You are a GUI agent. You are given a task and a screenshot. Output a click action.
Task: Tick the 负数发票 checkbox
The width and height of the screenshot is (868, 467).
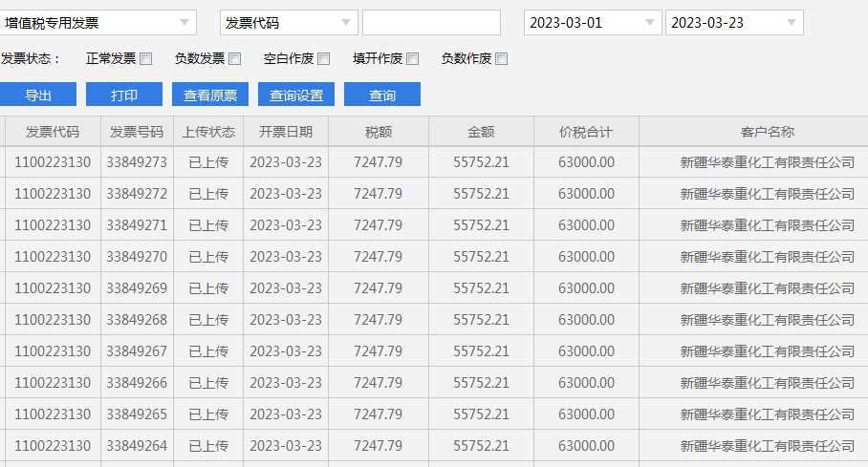(235, 59)
